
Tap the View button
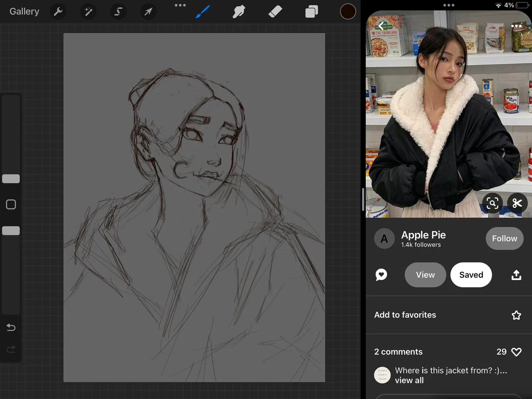click(x=425, y=275)
